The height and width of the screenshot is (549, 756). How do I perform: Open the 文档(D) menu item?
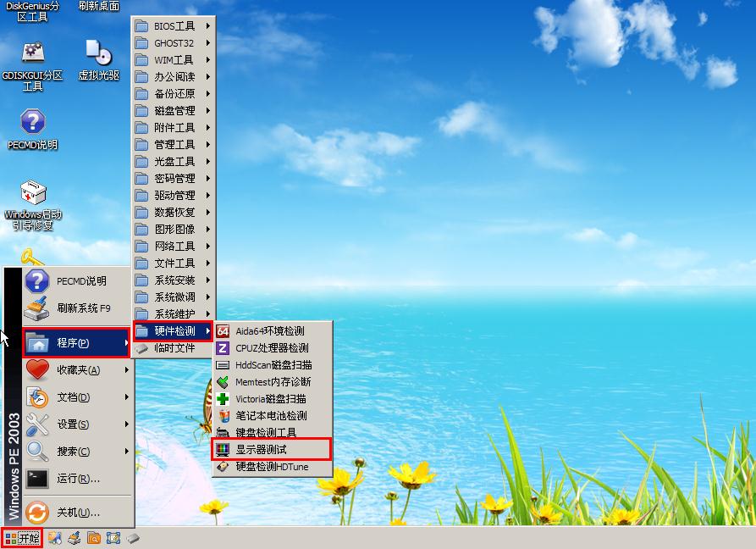click(x=77, y=397)
